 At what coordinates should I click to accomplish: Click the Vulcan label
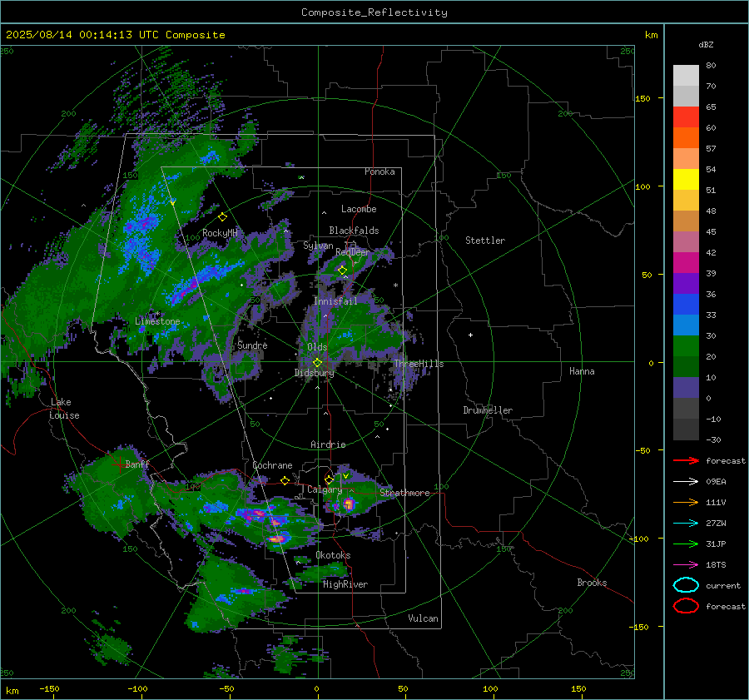pos(423,618)
